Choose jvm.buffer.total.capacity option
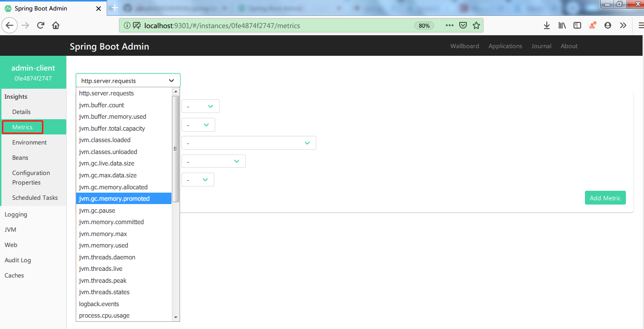The width and height of the screenshot is (644, 329). pos(124,128)
